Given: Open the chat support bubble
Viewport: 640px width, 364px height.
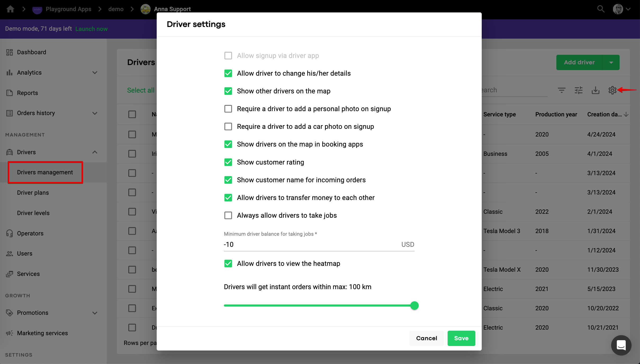Looking at the screenshot, I should [x=621, y=345].
